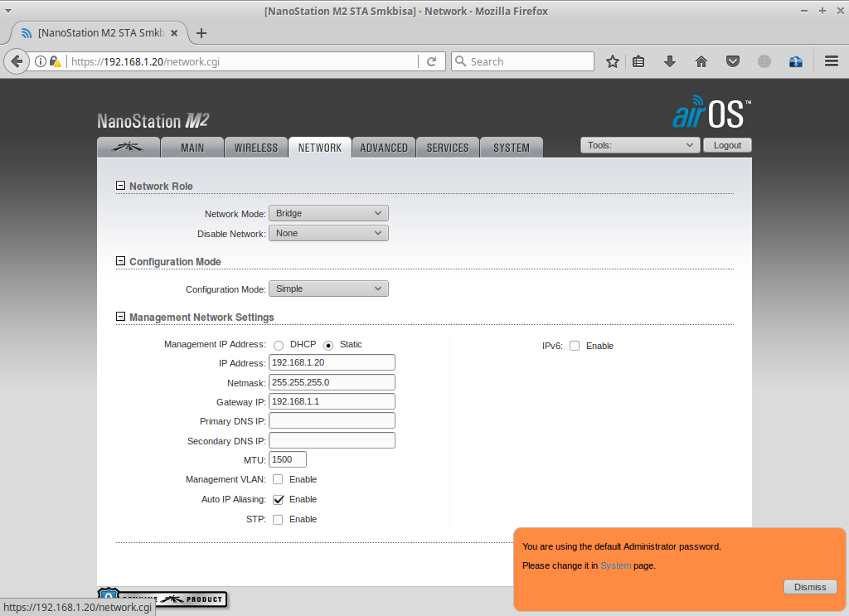Image resolution: width=849 pixels, height=616 pixels.
Task: Collapse the Management Network Settings section
Action: tap(121, 317)
